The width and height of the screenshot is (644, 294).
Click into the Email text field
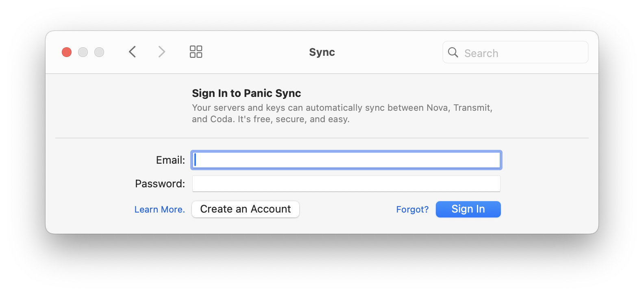coord(346,160)
